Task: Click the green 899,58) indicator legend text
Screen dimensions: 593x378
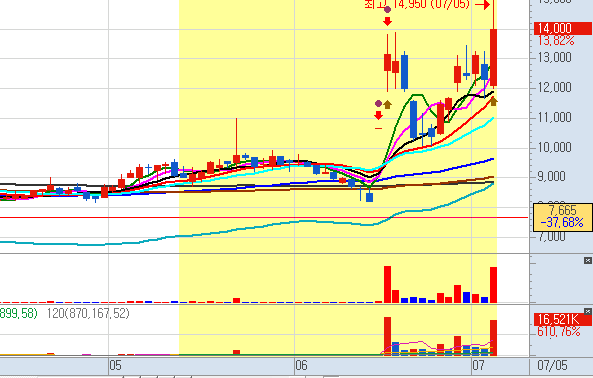Action: (x=18, y=313)
